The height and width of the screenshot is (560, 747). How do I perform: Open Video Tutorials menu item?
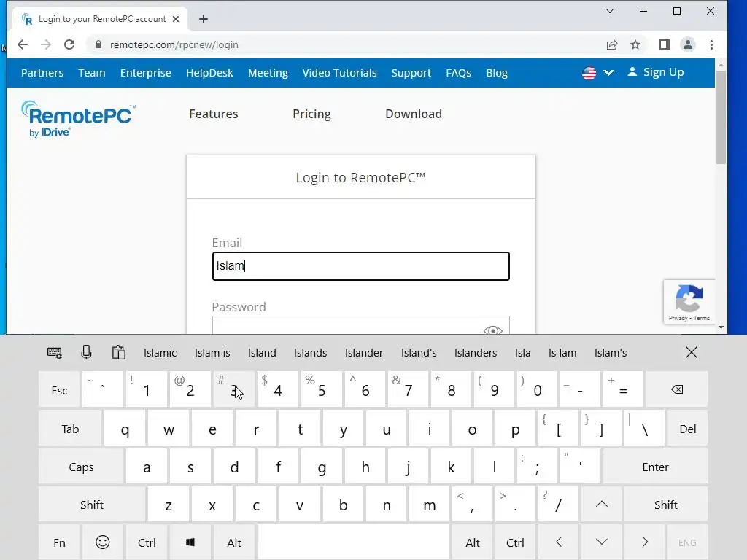pyautogui.click(x=339, y=73)
